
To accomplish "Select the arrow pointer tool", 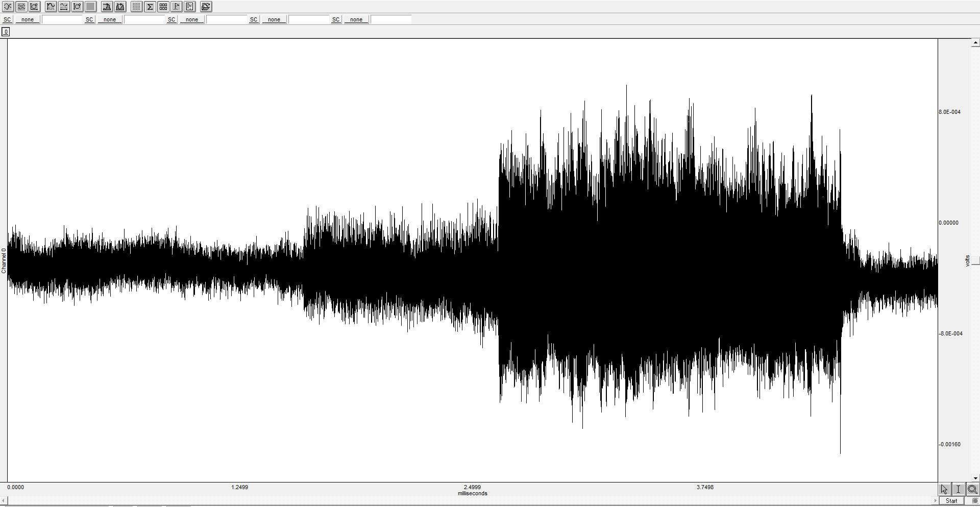I will coord(944,489).
